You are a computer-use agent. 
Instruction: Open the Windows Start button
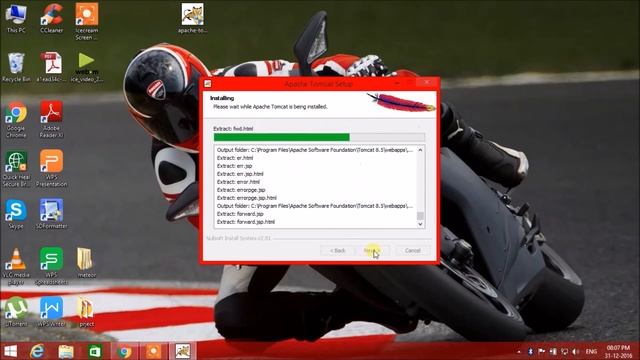pos(10,351)
